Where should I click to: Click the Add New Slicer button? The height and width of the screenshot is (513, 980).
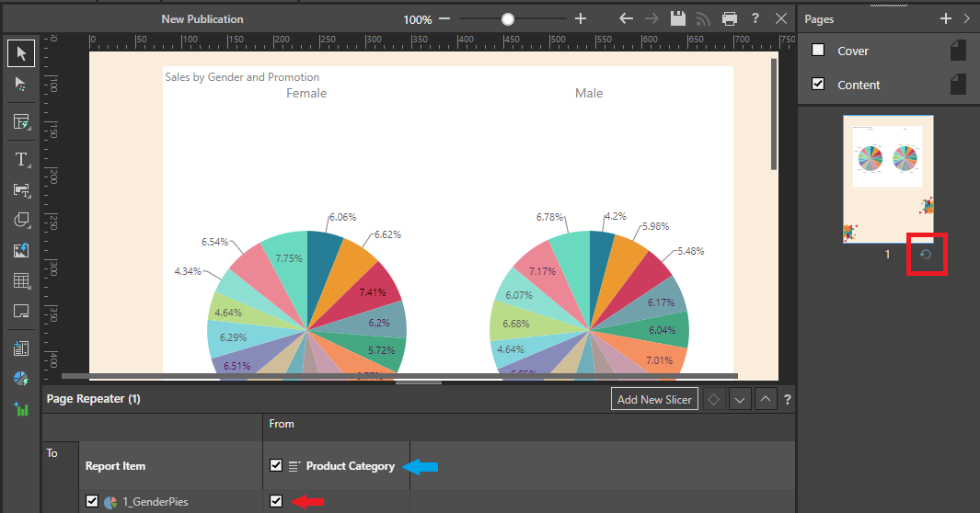pos(654,400)
